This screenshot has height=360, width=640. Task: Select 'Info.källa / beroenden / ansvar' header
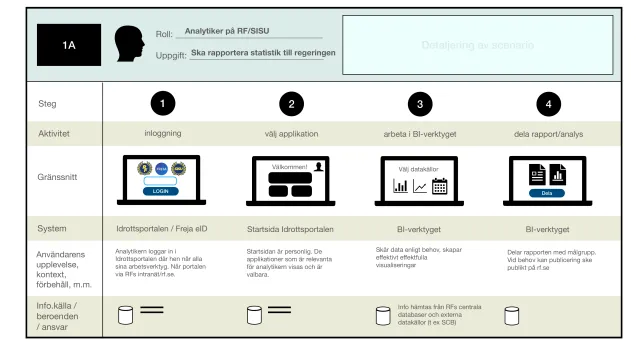pyautogui.click(x=58, y=316)
